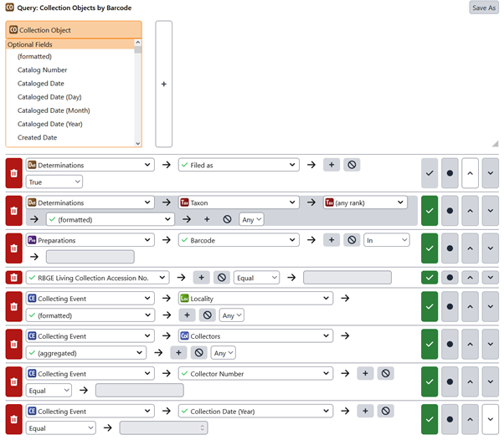Negate the Filed as filter
Viewport: 504px width, 440px height.
pyautogui.click(x=352, y=165)
